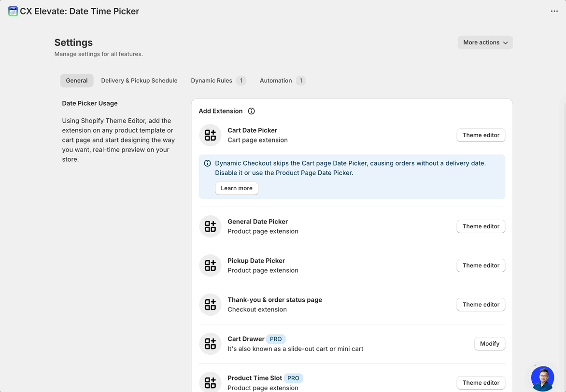Click the 'Cart Date Picker' title text
566x392 pixels.
click(252, 130)
